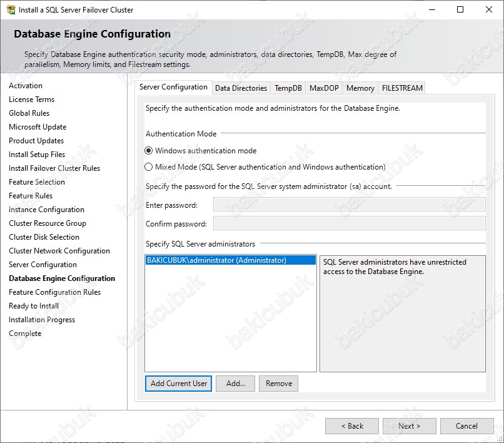
Task: Click the Database Engine Configuration sidebar step
Action: click(x=62, y=278)
